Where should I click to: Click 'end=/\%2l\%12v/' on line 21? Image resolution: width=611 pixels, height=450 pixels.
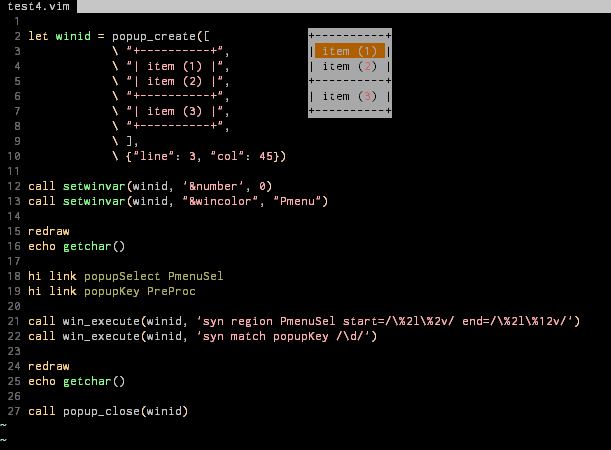click(514, 321)
